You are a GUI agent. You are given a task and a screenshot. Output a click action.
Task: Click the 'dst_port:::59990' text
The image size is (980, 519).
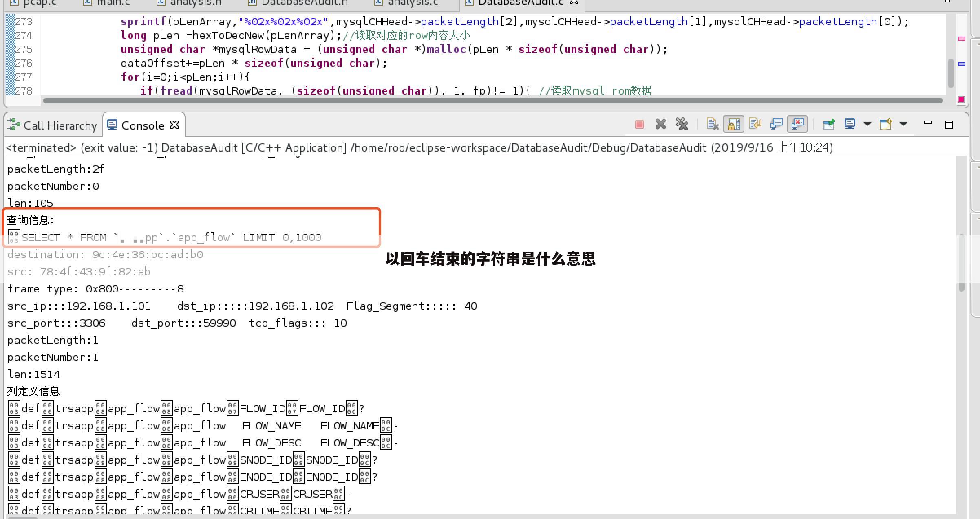pos(183,323)
